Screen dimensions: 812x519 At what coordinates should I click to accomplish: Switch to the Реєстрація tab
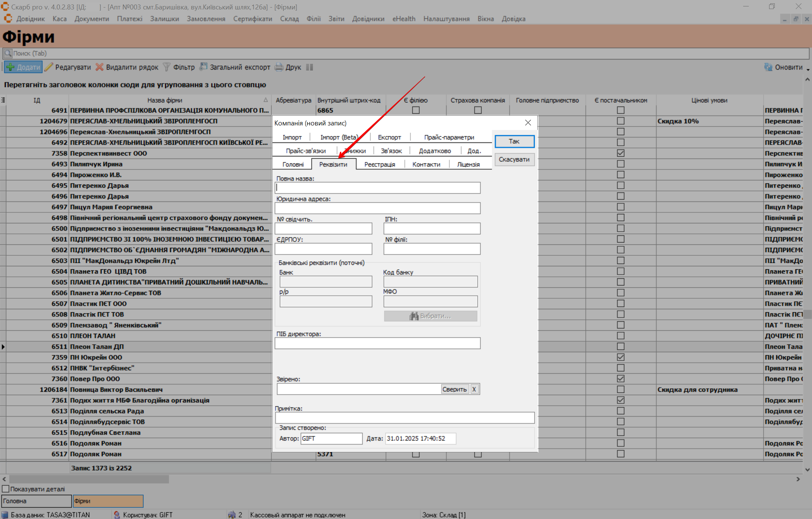379,164
